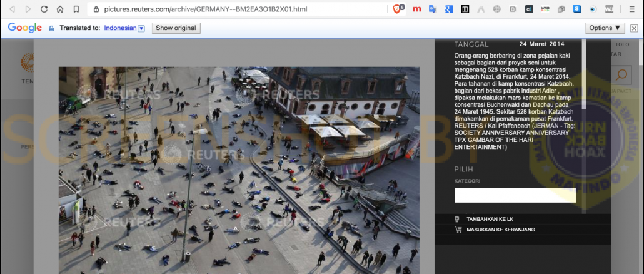Click the Google logo in translate bar
644x274 pixels.
(x=24, y=28)
